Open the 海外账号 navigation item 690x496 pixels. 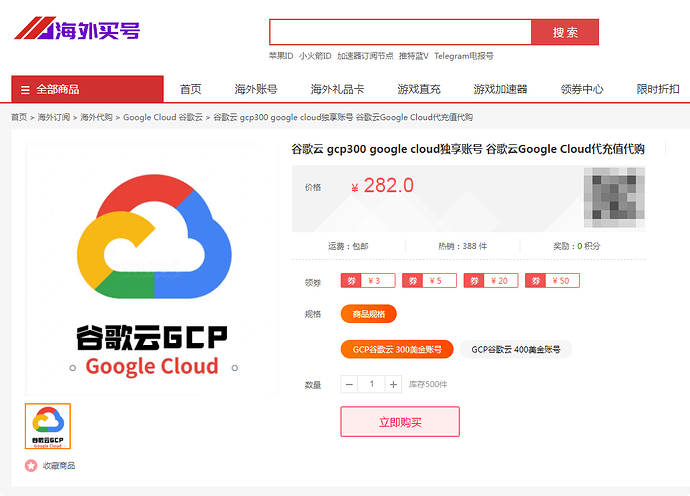tap(256, 89)
